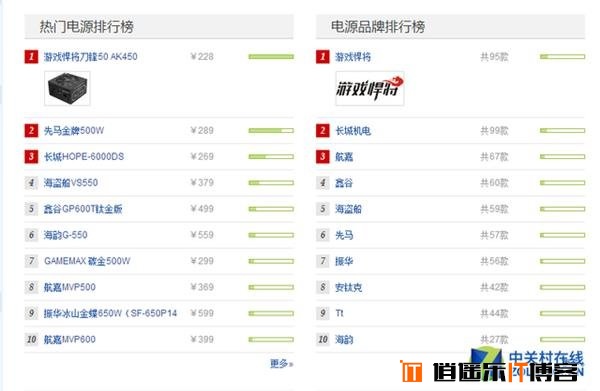Image resolution: width=600 pixels, height=391 pixels.
Task: Click the 共42款 count for 安钛克
Action: coord(494,287)
